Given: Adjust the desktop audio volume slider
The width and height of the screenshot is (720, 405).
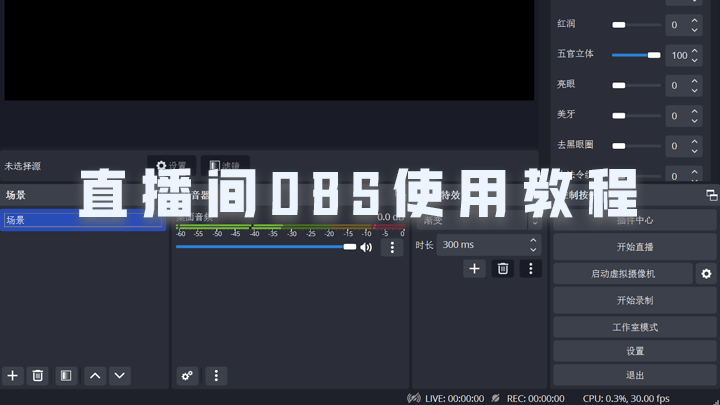Looking at the screenshot, I should pyautogui.click(x=266, y=247).
